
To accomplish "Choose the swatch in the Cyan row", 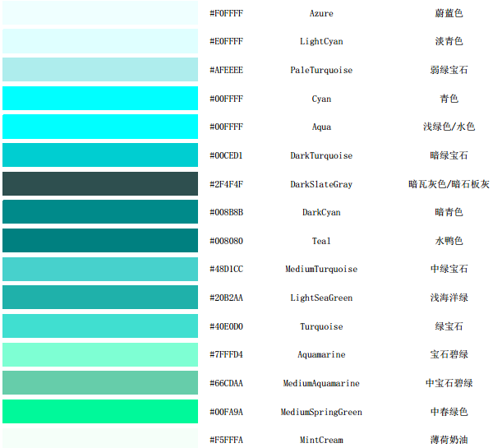I will [100, 98].
